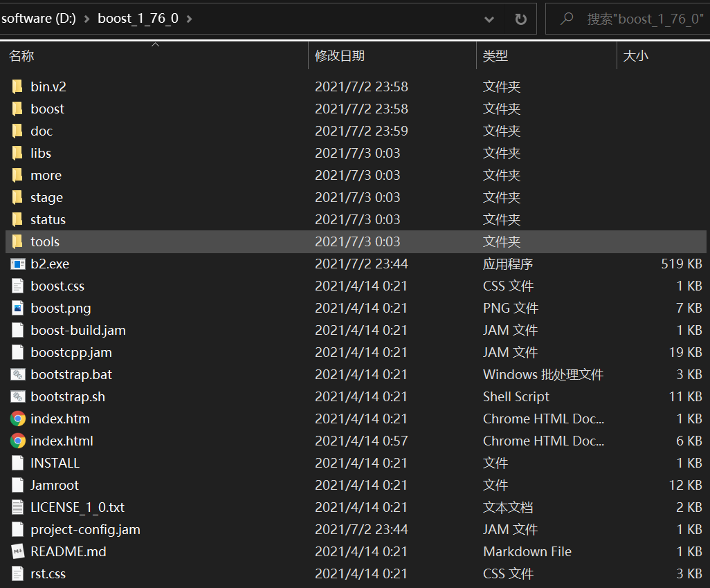Select the file name index.html
Screen dimensions: 710x588
(62, 441)
